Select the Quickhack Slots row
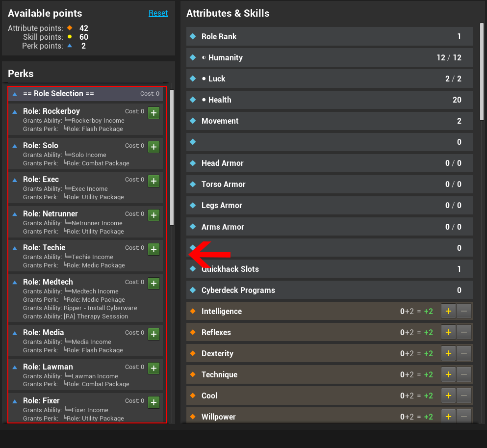487x448 pixels. click(329, 269)
